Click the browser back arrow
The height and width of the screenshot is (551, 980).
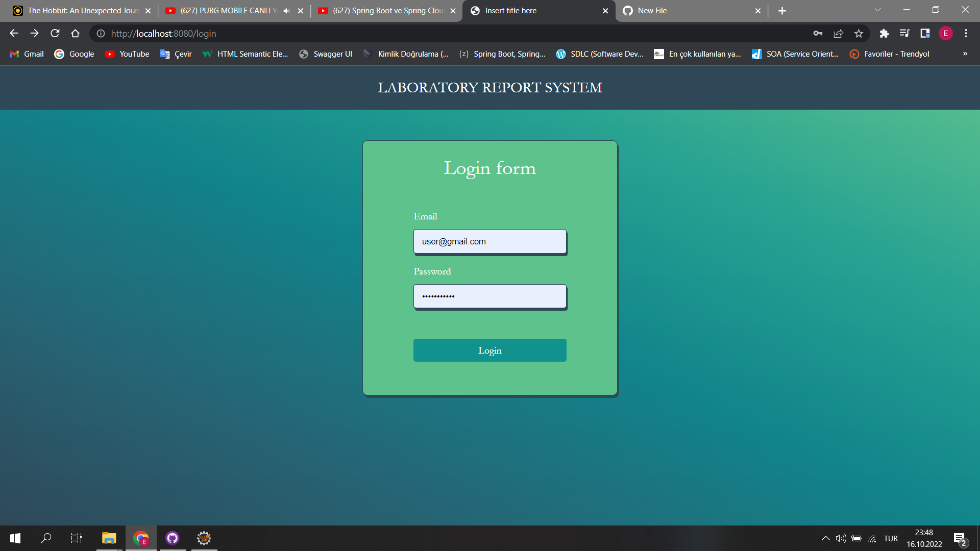click(x=14, y=33)
